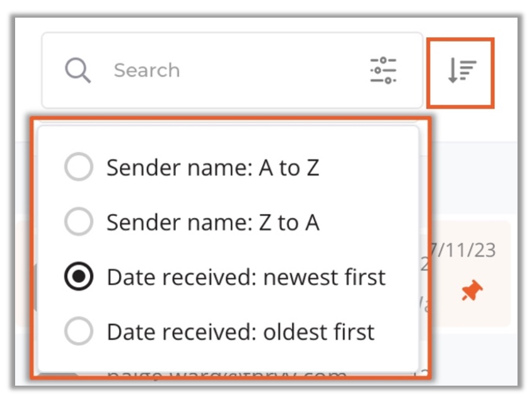Select the 'Sender name: A to Z' radio button
Screen dimensions: 532x397
[79, 168]
